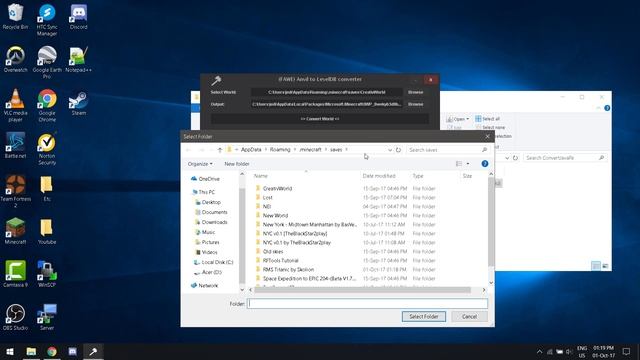Open Discord from the taskbar
This screenshot has width=640, height=360.
(x=72, y=351)
